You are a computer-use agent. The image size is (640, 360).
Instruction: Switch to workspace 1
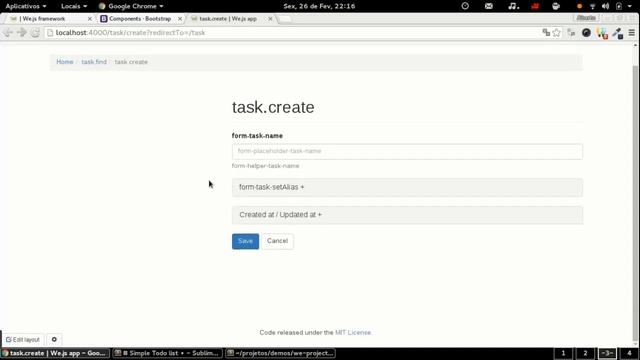pyautogui.click(x=563, y=353)
